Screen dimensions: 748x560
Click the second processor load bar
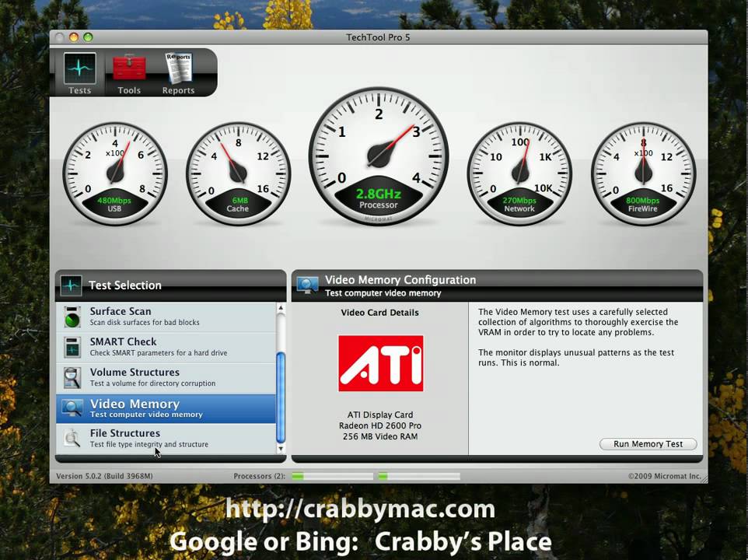tap(419, 476)
